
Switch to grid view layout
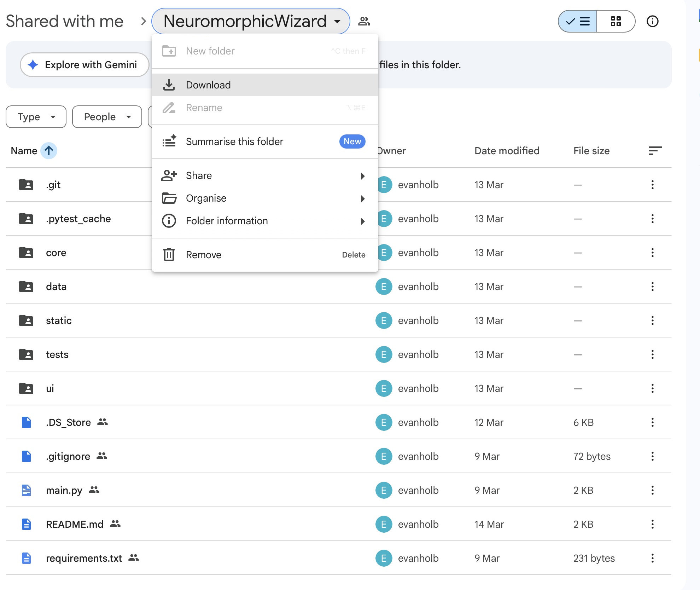616,21
